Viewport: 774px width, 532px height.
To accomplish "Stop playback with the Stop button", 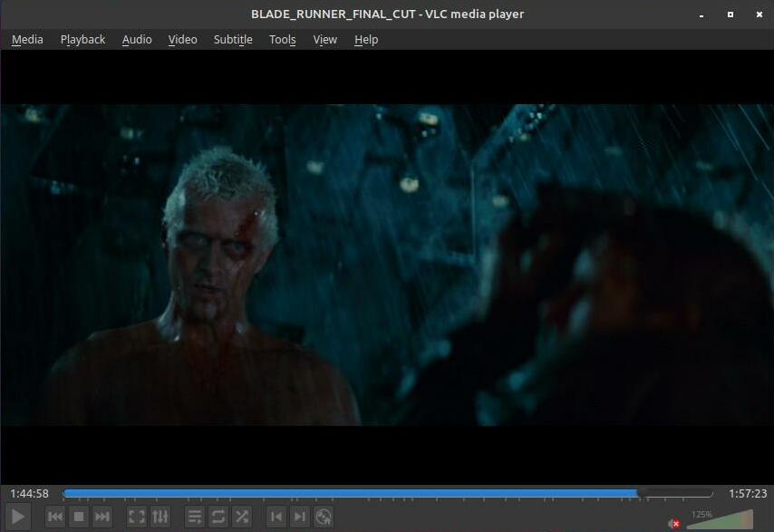I will [79, 517].
